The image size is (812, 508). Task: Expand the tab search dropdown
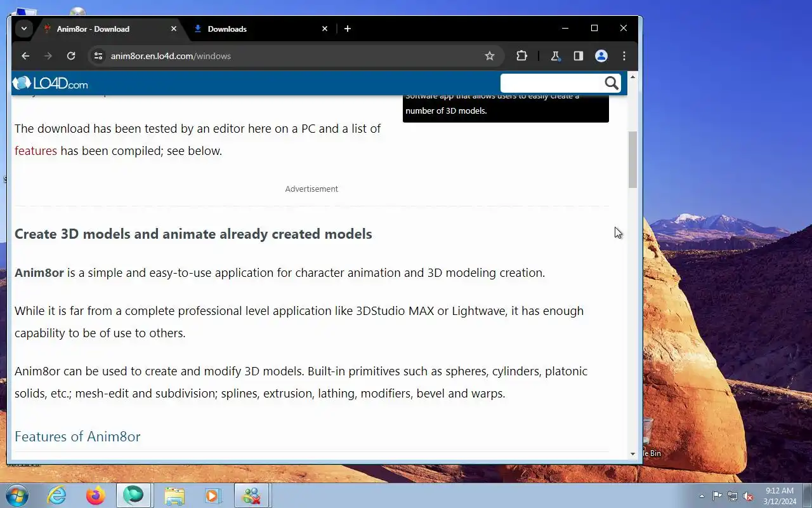point(23,29)
